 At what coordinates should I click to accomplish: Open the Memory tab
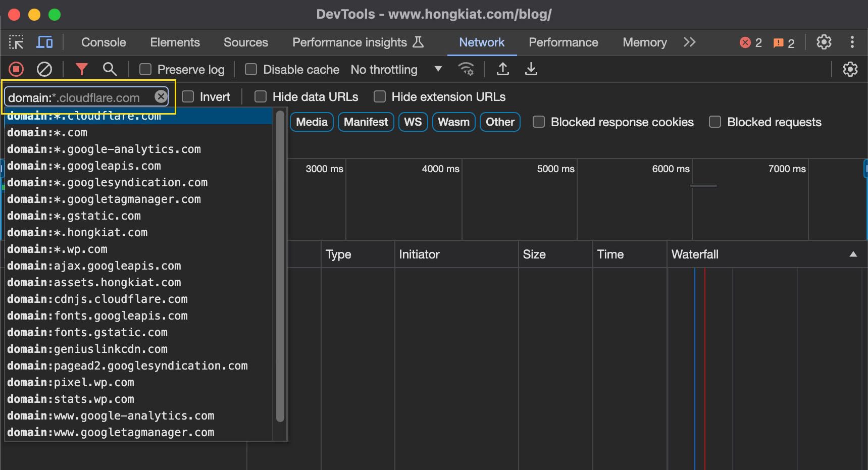coord(645,42)
